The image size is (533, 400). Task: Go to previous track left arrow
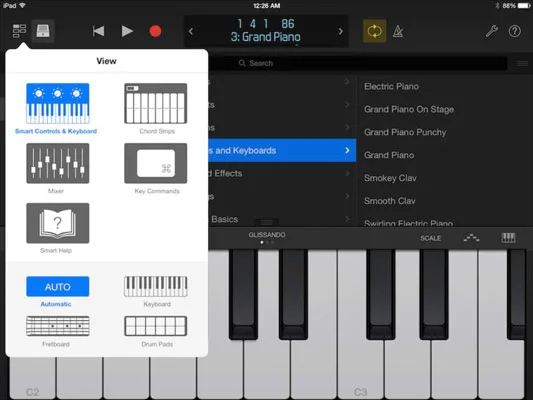click(191, 31)
